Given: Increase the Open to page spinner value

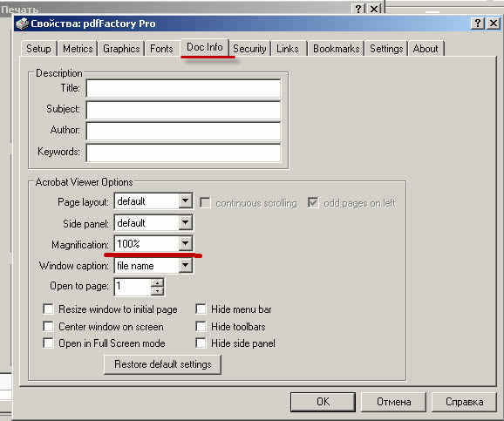Looking at the screenshot, I should [x=157, y=282].
